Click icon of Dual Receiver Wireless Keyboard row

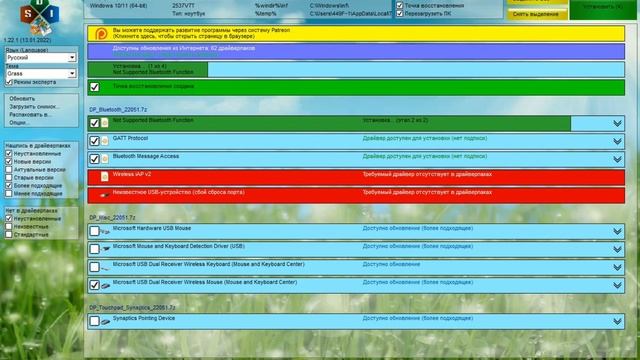[105, 268]
